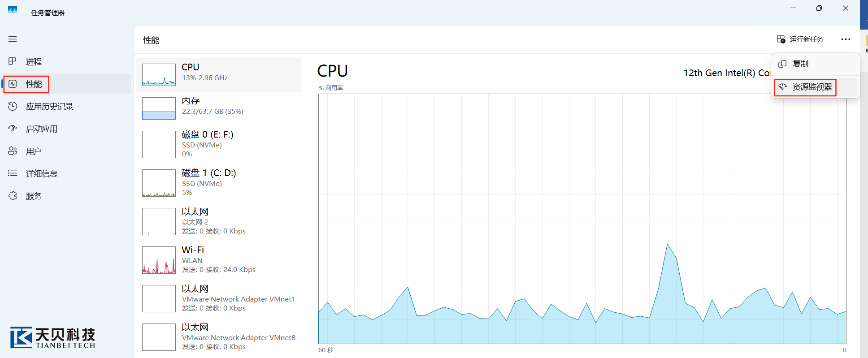Screen dimensions: 868x358
Task: Open 详细信息 details list icon
Action: pyautogui.click(x=13, y=173)
